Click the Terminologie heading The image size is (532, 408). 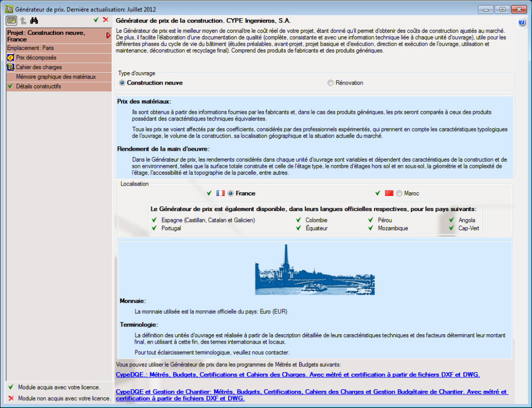tap(139, 324)
